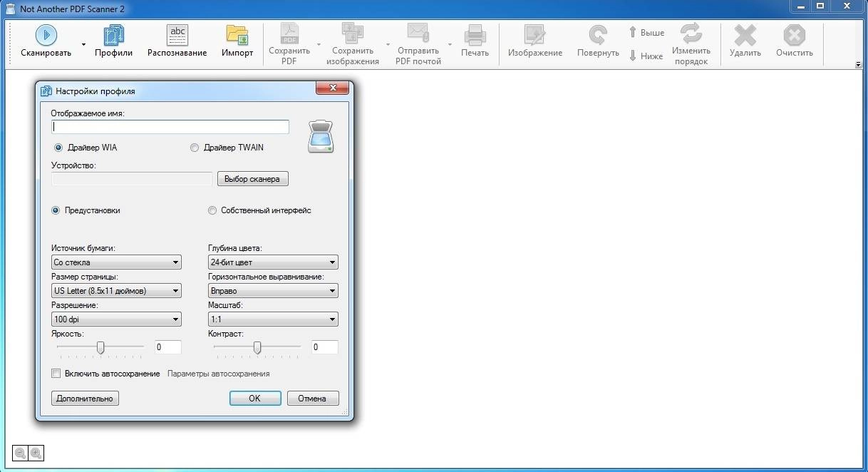Click the scanner picture in profile dialog
This screenshot has height=472, width=868.
click(321, 137)
